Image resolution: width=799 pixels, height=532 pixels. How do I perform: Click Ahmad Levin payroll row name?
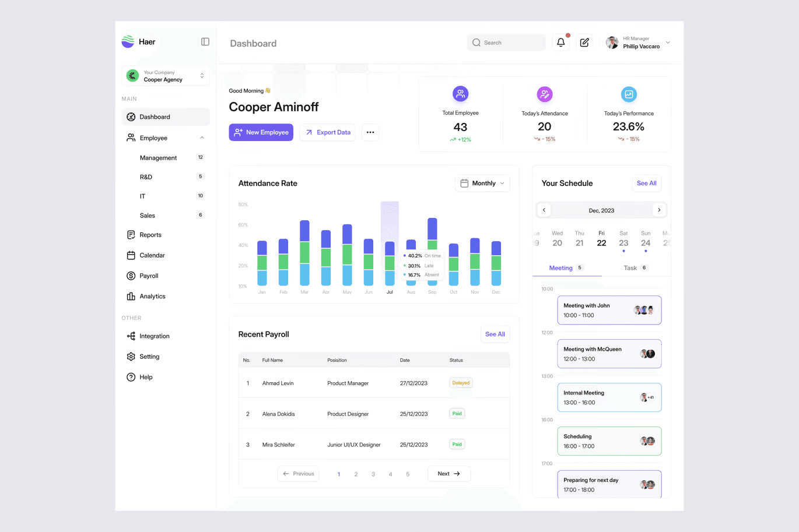click(x=278, y=383)
